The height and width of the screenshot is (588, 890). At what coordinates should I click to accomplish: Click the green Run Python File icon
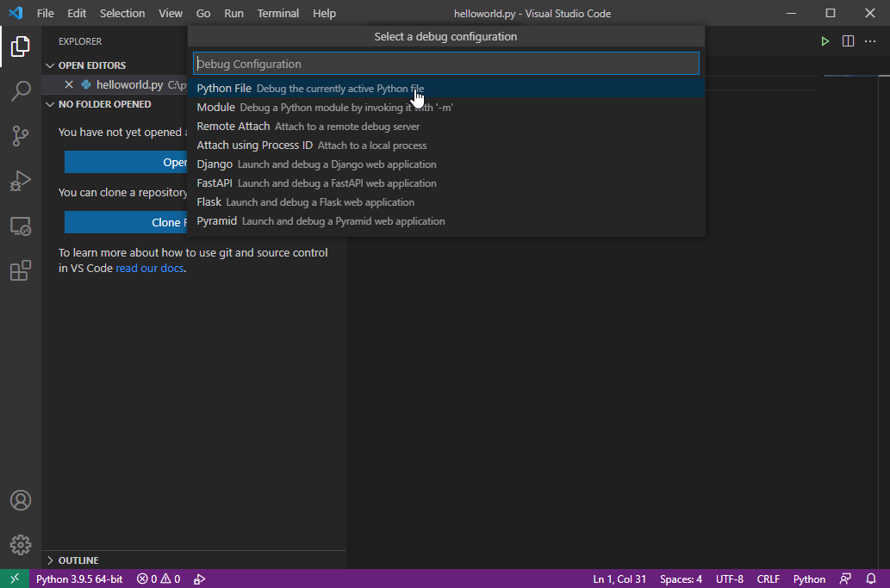point(825,41)
